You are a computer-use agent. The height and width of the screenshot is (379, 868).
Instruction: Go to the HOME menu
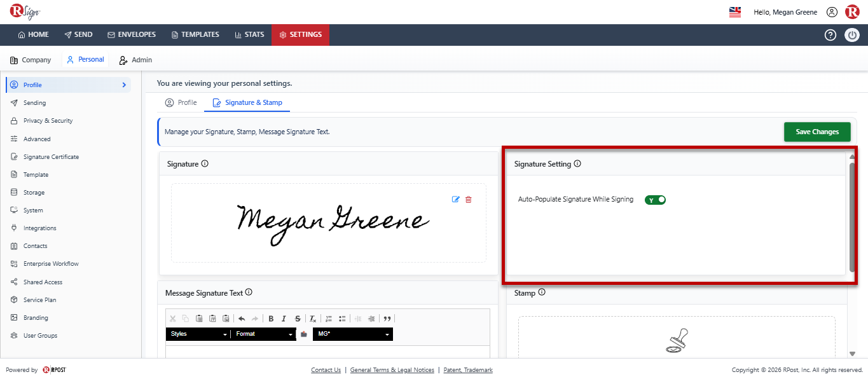[33, 35]
